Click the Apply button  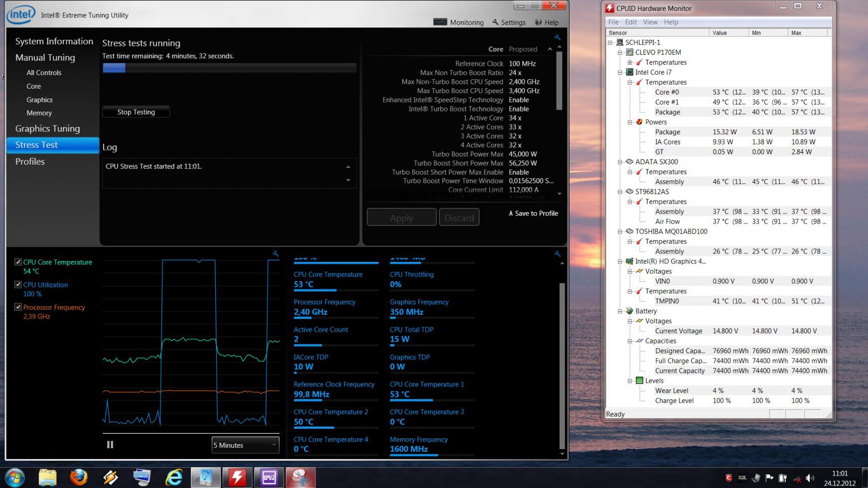[402, 218]
